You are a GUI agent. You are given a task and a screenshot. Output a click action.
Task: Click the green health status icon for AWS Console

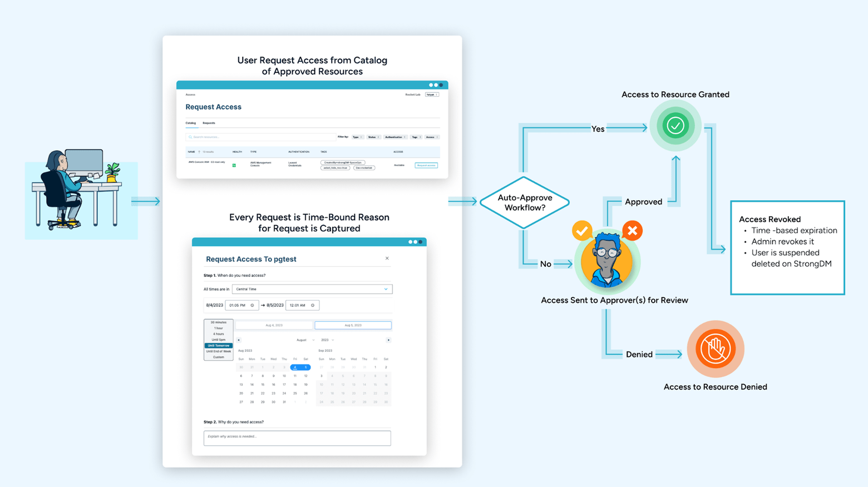pyautogui.click(x=234, y=165)
